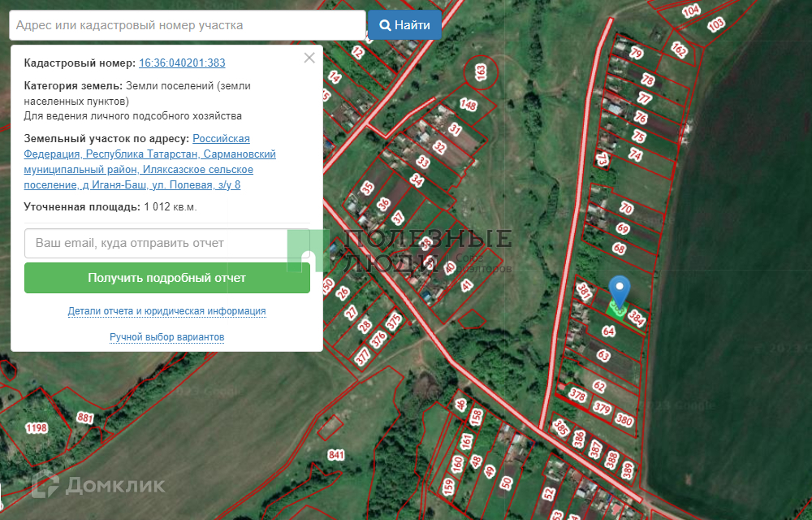Select parcel 50 on the map

[x=506, y=483]
